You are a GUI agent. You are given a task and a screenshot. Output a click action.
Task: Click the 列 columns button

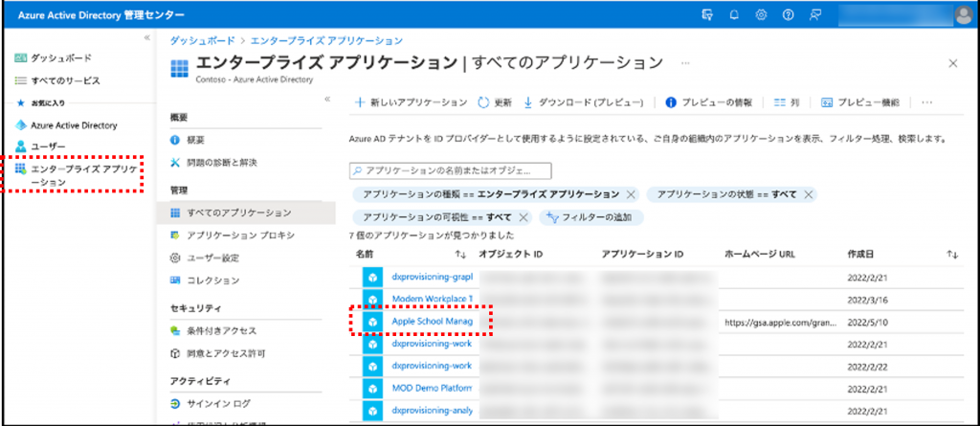(787, 102)
